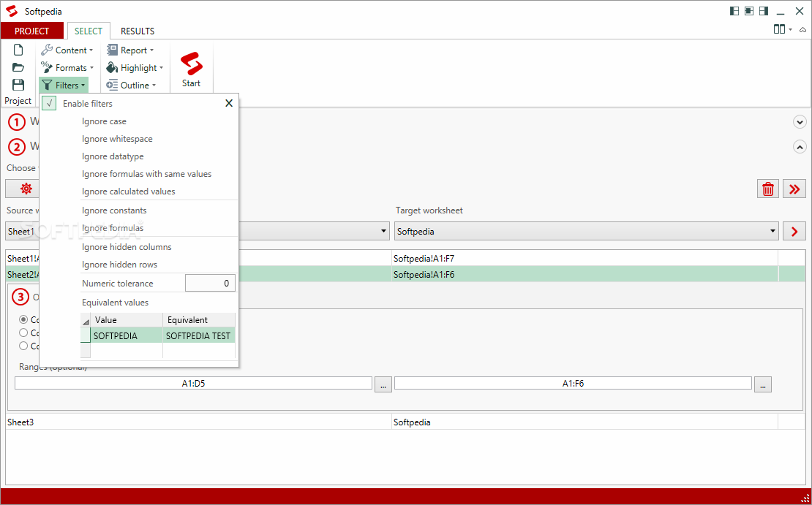The width and height of the screenshot is (812, 505).
Task: Click the right panel layout icon
Action: tap(763, 11)
